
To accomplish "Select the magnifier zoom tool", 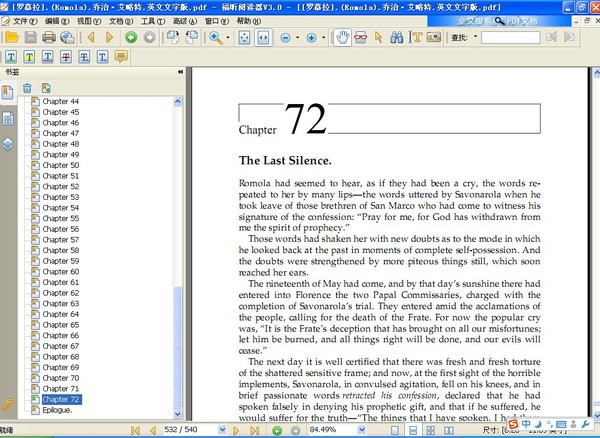I will click(216, 37).
